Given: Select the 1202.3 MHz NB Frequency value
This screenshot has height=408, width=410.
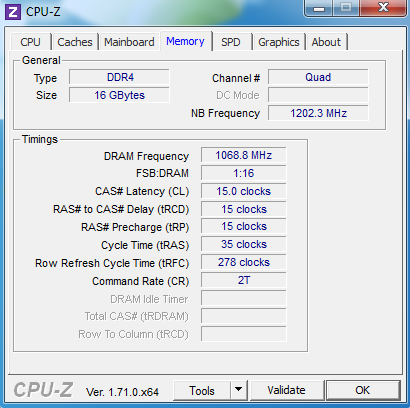Looking at the screenshot, I should point(318,113).
